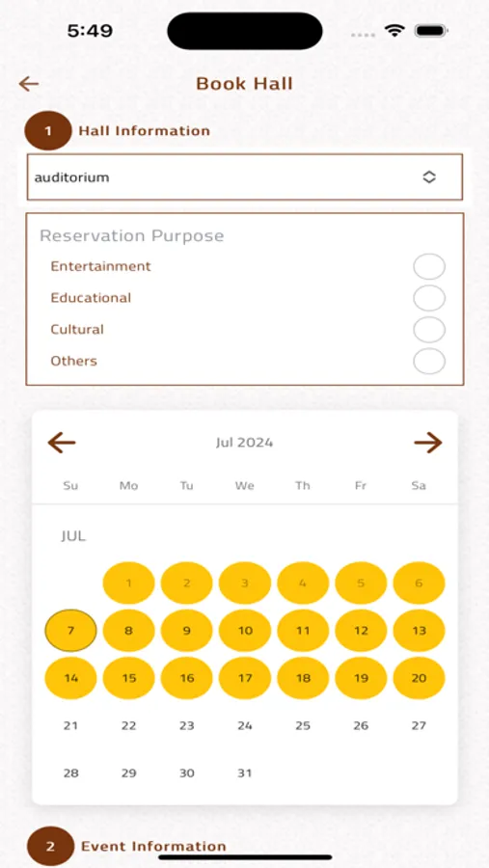The image size is (489, 868).
Task: Advance calendar to next month
Action: click(x=428, y=443)
